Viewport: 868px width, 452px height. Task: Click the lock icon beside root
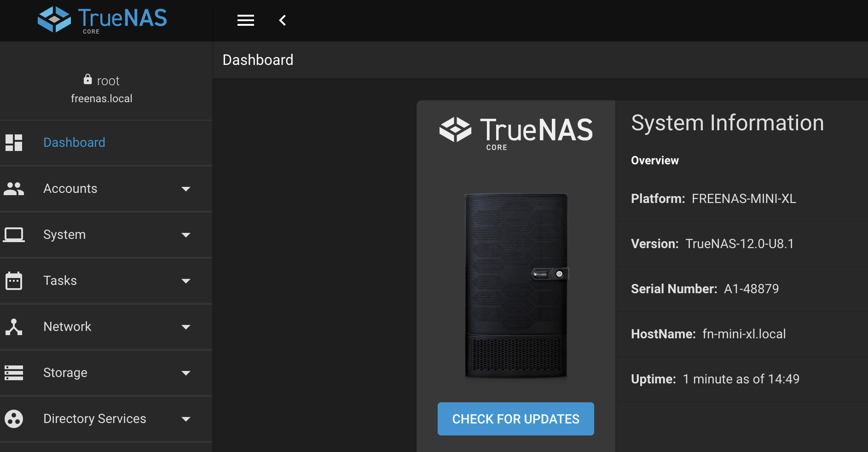click(87, 80)
